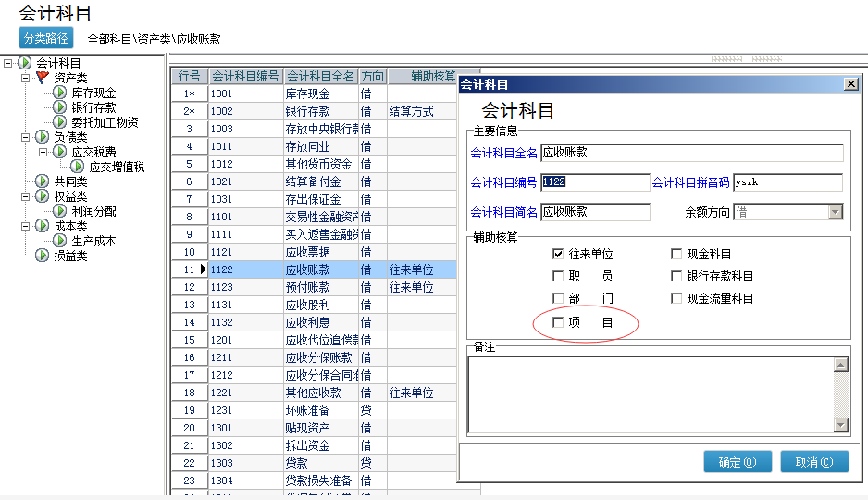Tick the 项目 checkbox
Screen dimensions: 868x500
point(558,322)
